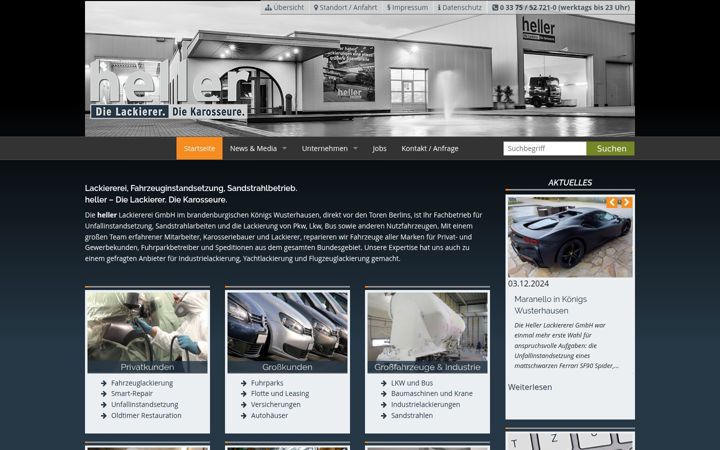This screenshot has height=450, width=720.
Task: Open the Fahrzeuglackierung link
Action: [x=142, y=383]
